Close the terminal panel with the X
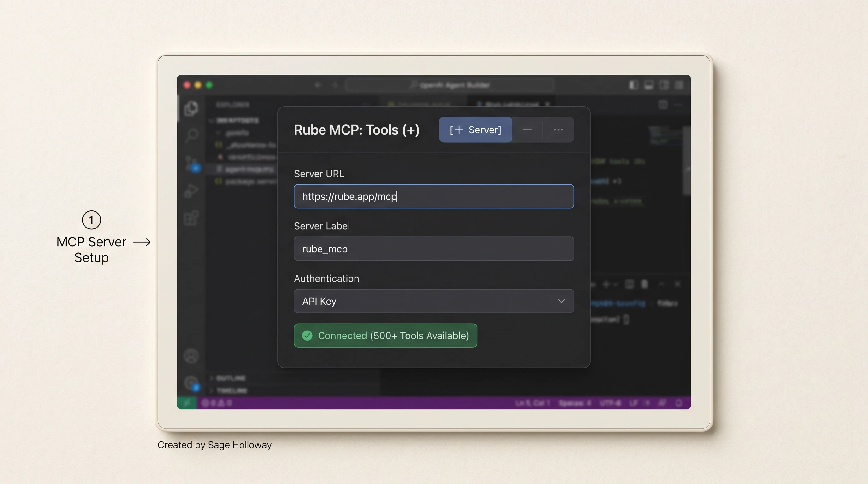 [677, 285]
